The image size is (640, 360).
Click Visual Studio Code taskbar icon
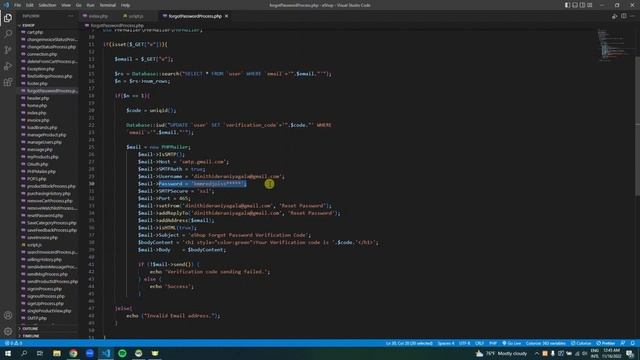click(106, 353)
